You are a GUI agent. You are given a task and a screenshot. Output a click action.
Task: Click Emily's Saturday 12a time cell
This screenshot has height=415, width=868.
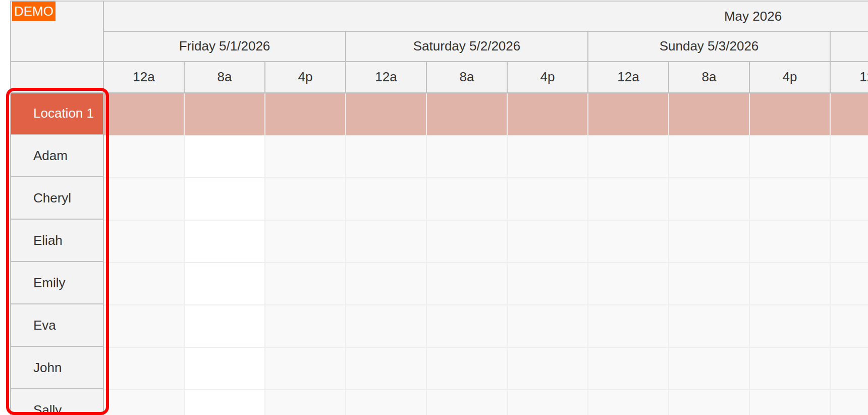(x=386, y=284)
